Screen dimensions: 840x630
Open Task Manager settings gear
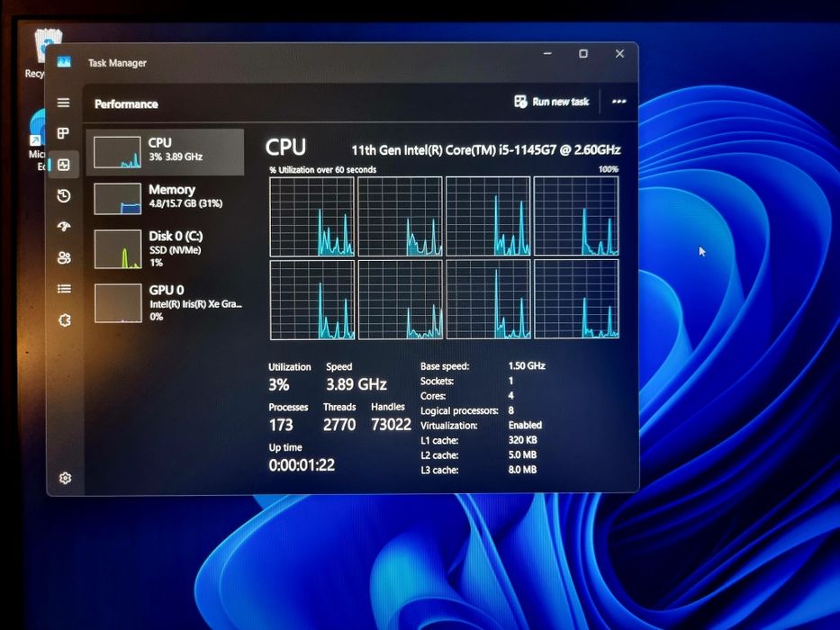66,478
